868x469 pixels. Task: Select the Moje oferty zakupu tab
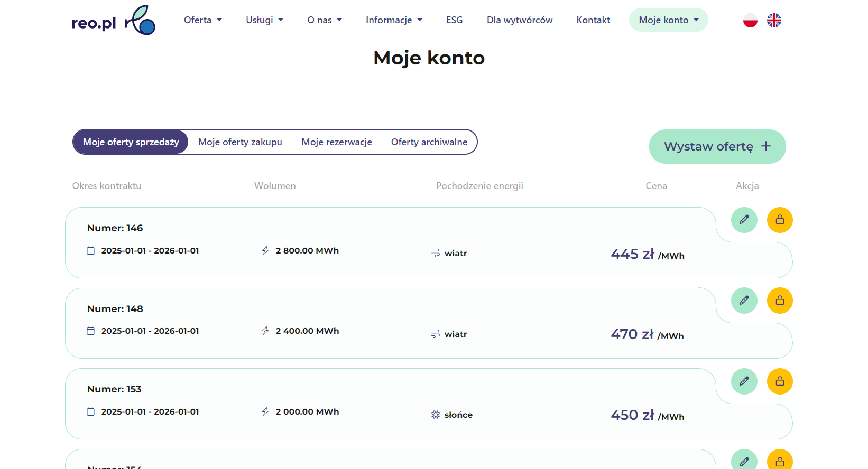pyautogui.click(x=240, y=142)
